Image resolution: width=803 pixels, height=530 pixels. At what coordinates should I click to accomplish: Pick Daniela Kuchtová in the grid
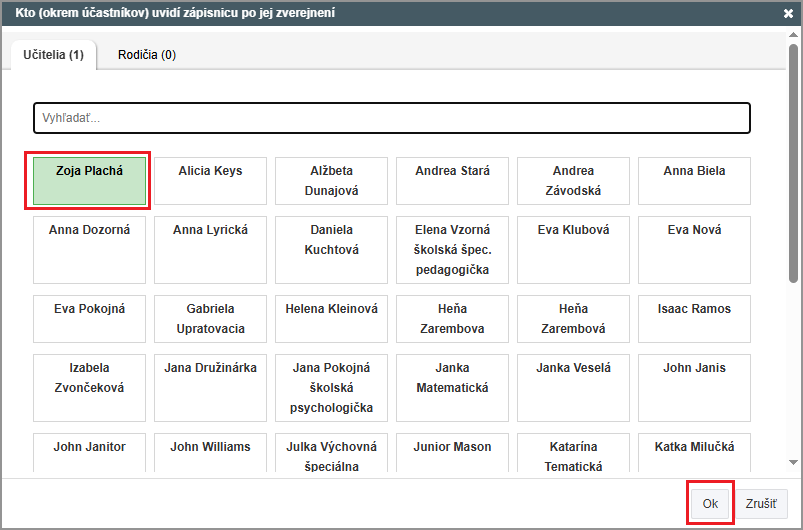331,250
